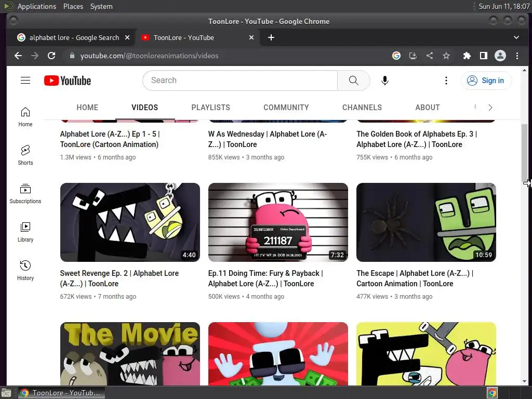532x399 pixels.
Task: Open The Escape Cartoon Animation video title
Action: point(415,278)
